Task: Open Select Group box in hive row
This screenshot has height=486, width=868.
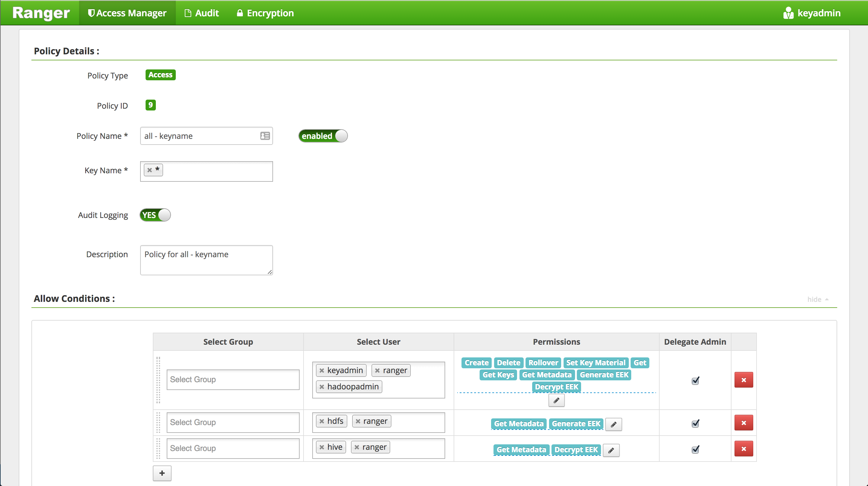Action: coord(233,448)
